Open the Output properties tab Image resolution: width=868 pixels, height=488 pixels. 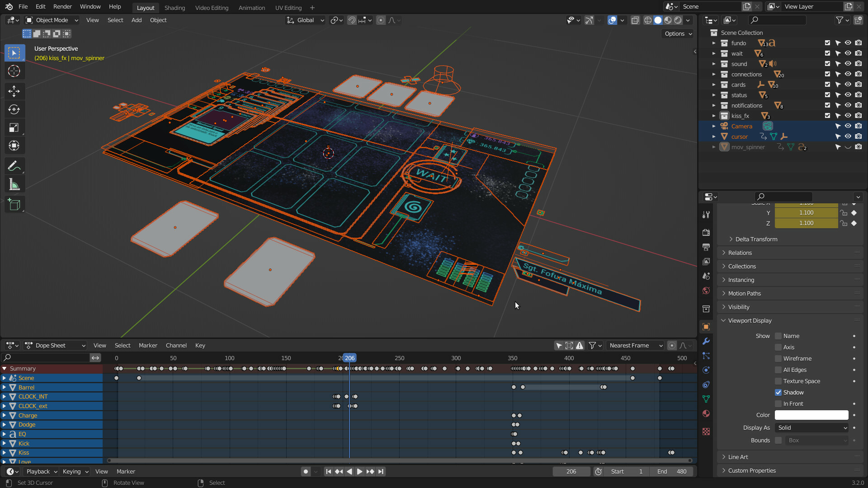(x=706, y=247)
